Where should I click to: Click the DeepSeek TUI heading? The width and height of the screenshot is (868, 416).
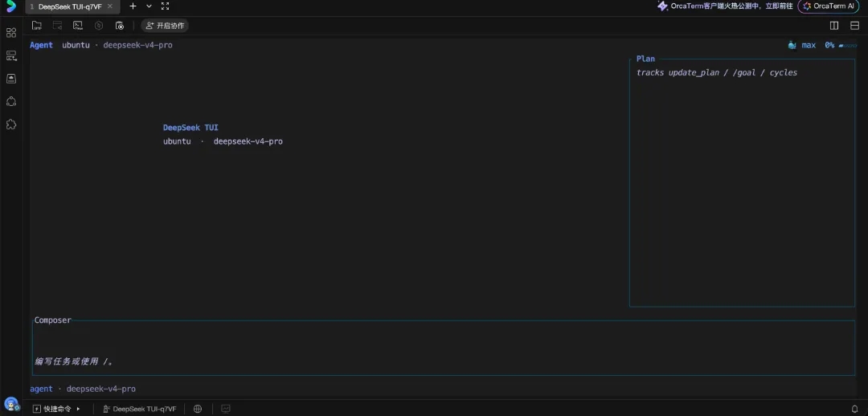point(190,127)
